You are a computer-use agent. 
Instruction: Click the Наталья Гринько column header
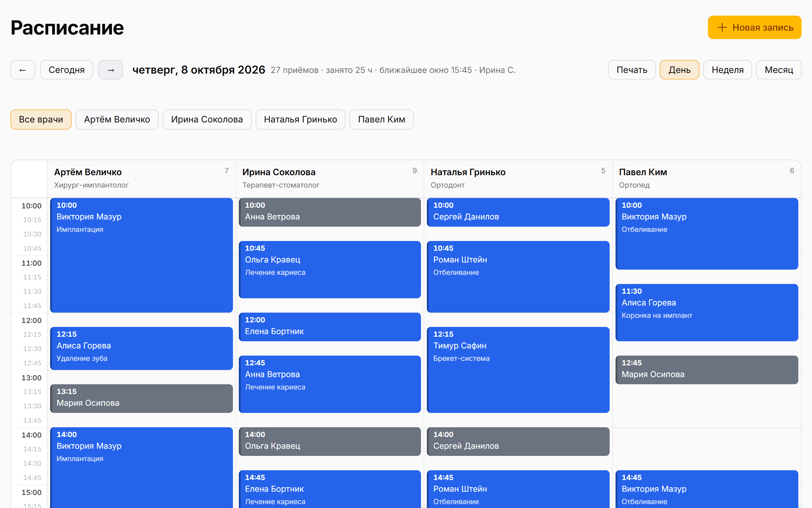tap(518, 178)
